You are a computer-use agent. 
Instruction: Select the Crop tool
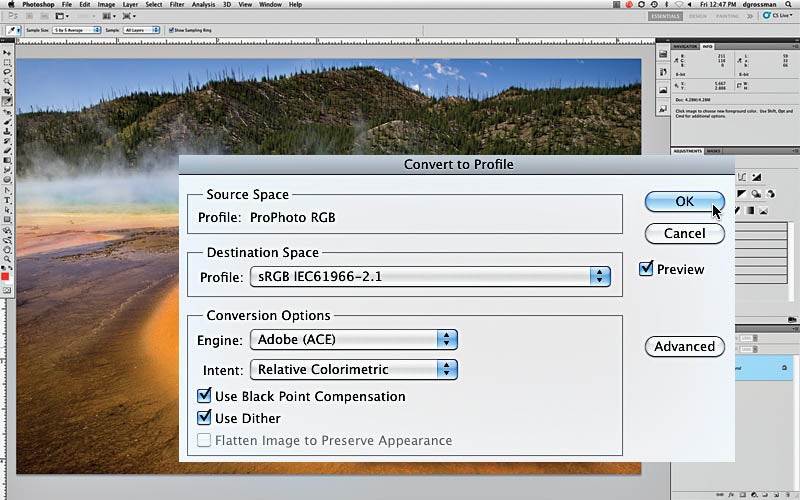coord(7,91)
